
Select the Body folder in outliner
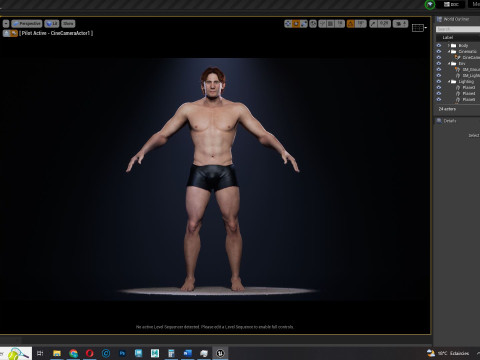463,45
